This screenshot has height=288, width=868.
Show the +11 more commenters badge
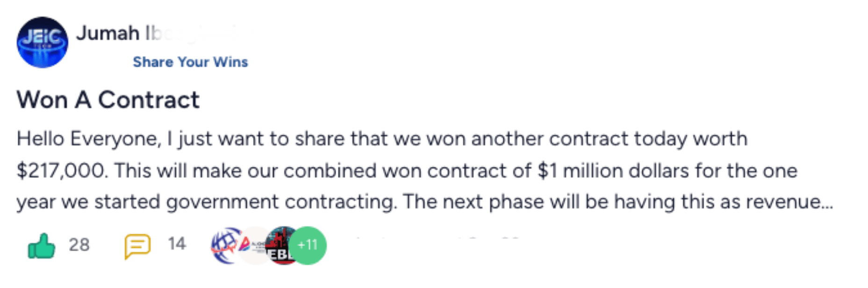point(308,245)
